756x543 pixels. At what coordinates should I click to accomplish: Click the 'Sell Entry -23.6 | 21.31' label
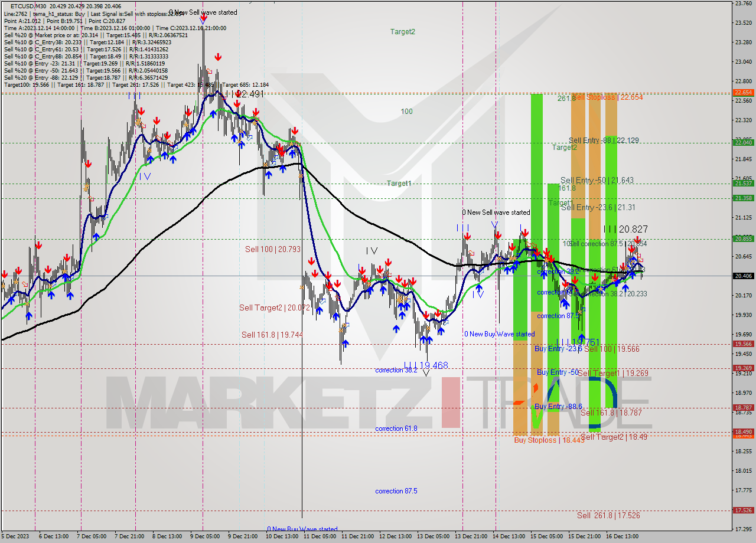point(598,207)
